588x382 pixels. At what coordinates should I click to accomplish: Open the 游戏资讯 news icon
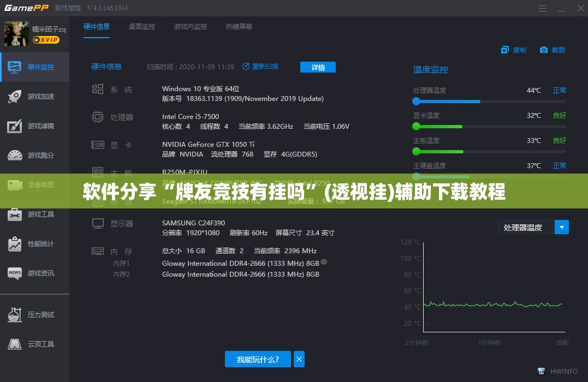coord(15,273)
